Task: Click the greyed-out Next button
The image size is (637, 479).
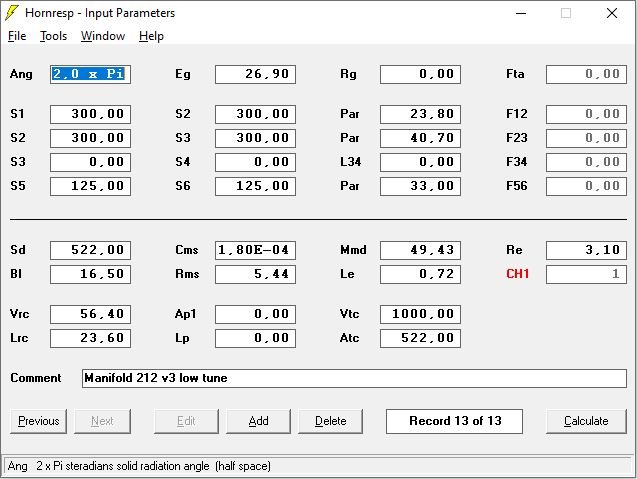Action: coord(102,421)
